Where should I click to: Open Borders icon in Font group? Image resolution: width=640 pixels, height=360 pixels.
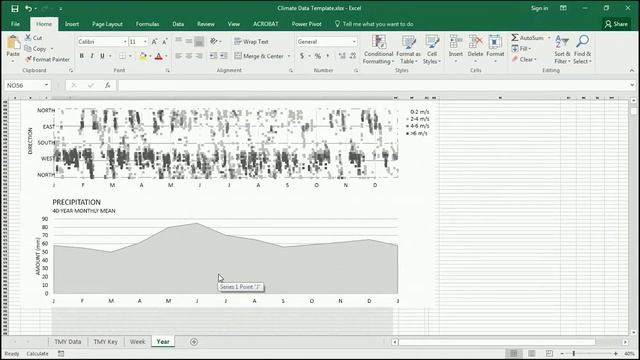(x=122, y=56)
